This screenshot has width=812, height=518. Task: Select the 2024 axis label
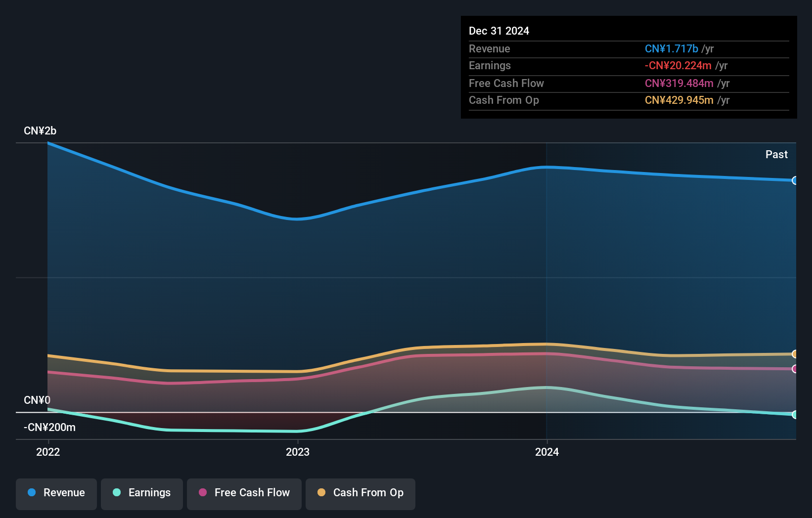click(546, 451)
